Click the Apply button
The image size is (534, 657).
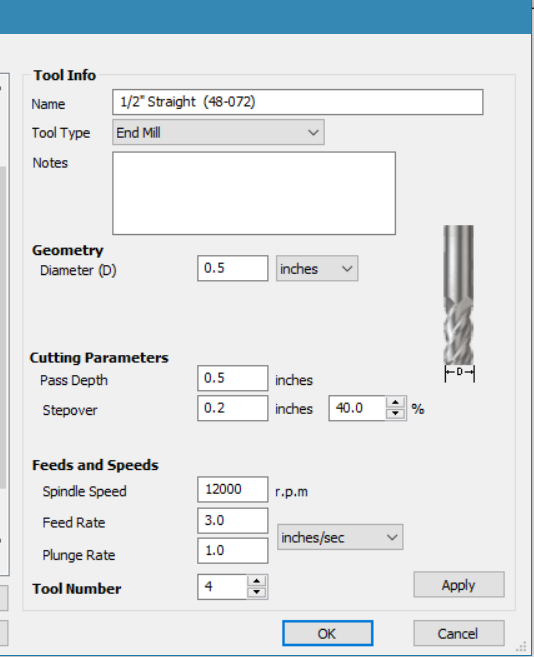point(459,585)
